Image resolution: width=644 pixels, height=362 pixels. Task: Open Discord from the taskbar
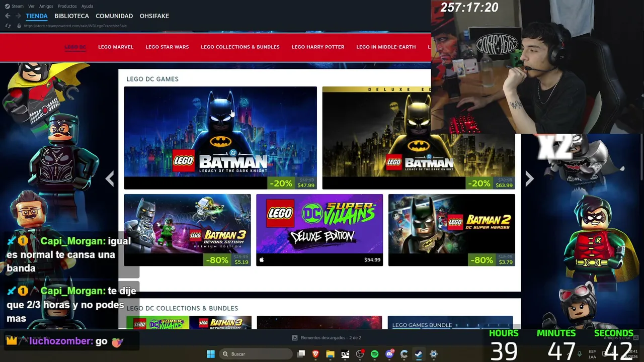(x=389, y=354)
